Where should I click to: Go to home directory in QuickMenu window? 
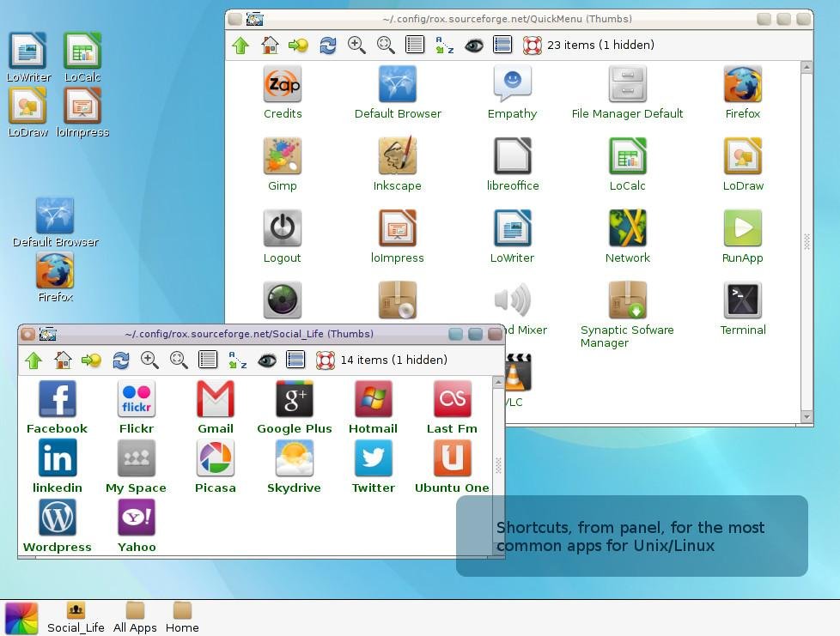[x=270, y=45]
